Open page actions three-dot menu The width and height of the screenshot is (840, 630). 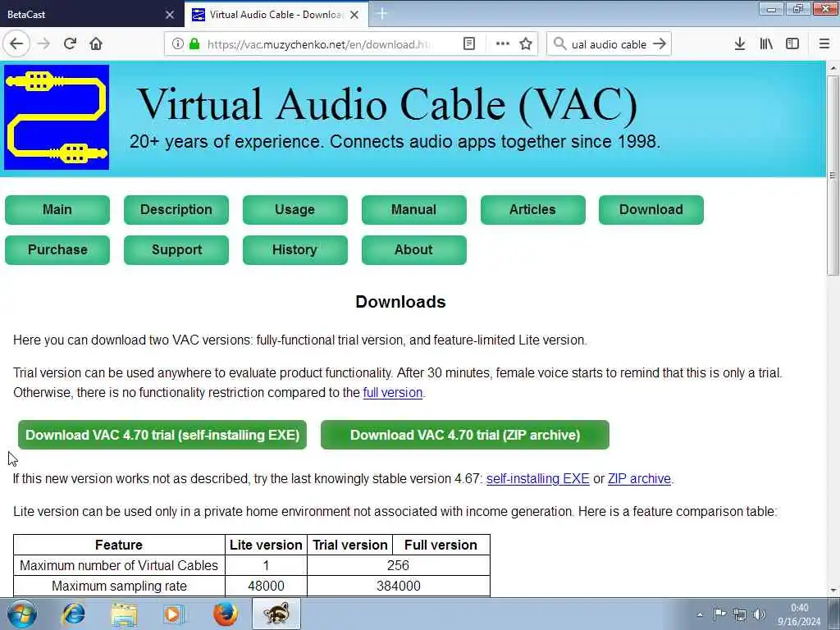503,44
